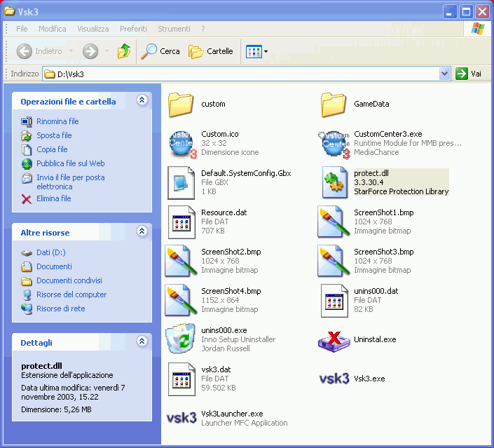494x448 pixels.
Task: Click the Rinomina file icon
Action: pyautogui.click(x=27, y=122)
